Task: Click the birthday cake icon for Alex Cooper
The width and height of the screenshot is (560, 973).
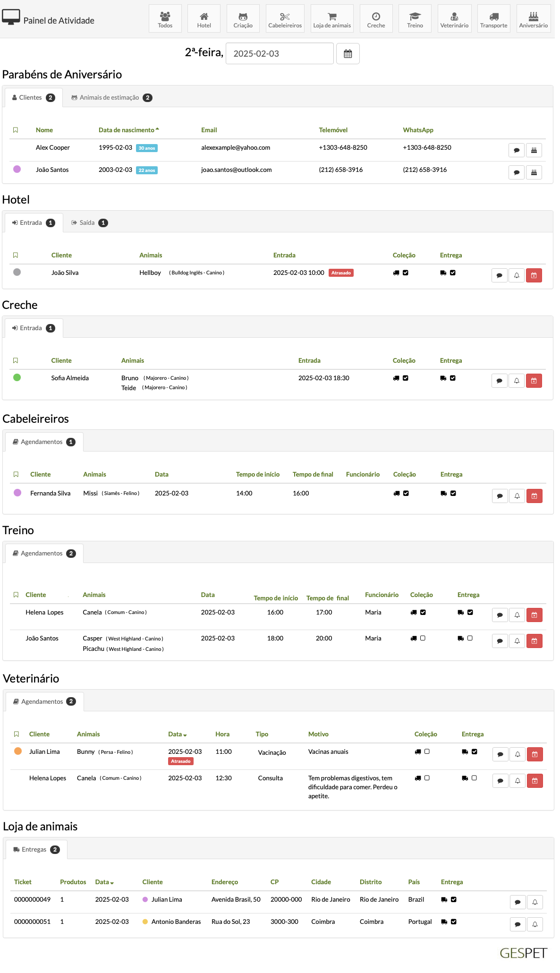Action: 534,150
